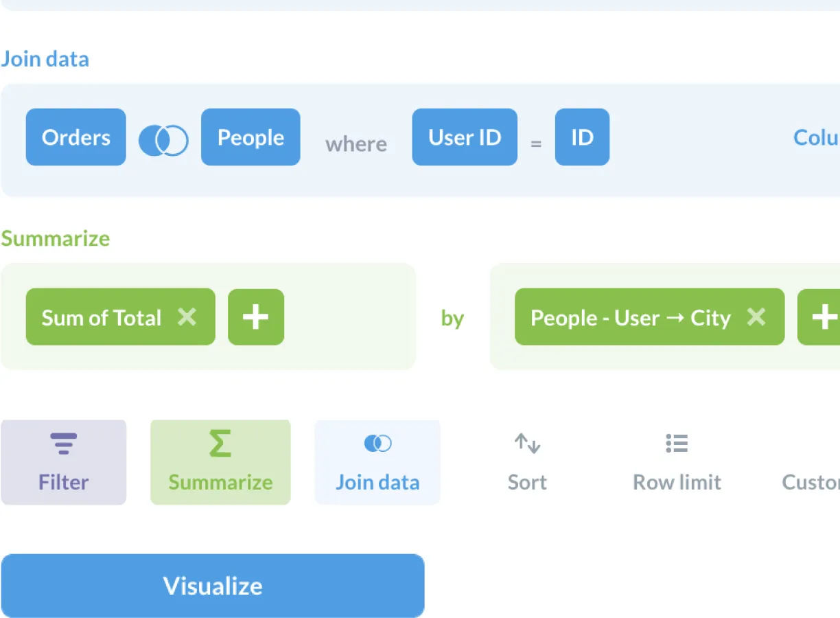
Task: Open the partially visible Columns link in the join row
Action: click(817, 137)
